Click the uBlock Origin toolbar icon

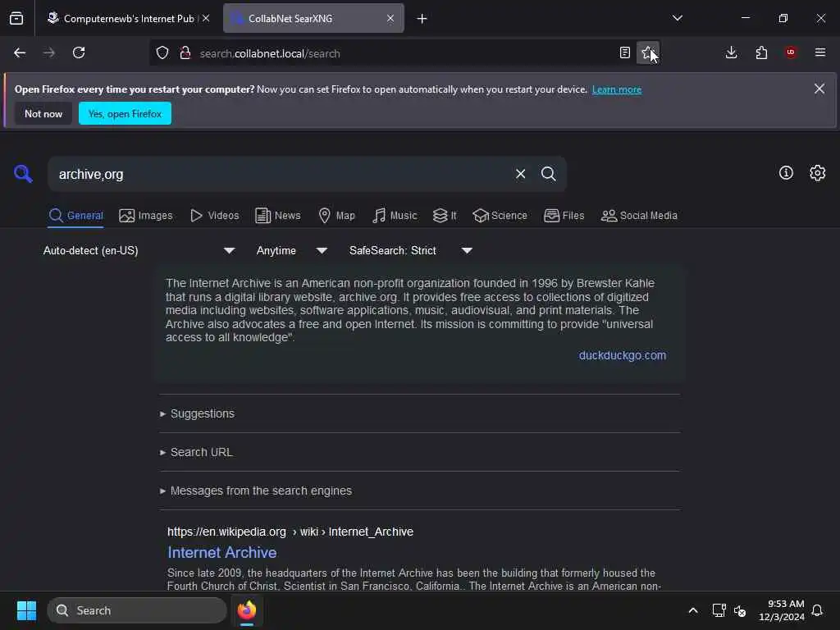791,53
